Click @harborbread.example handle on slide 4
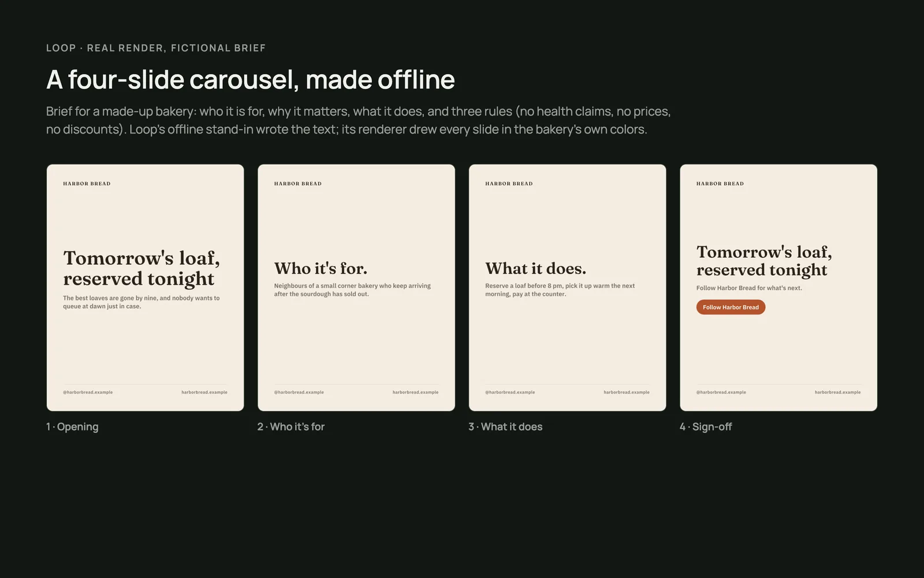The height and width of the screenshot is (578, 924). point(721,392)
